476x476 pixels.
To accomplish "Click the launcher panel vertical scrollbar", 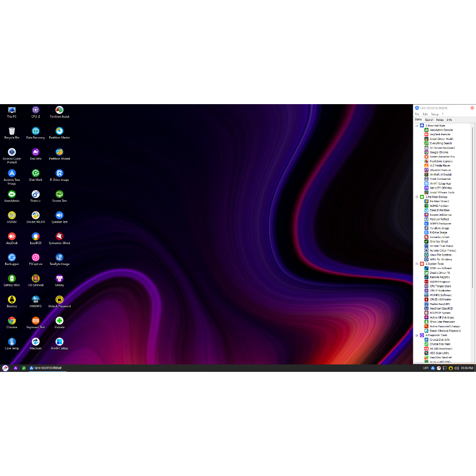I will [473, 209].
